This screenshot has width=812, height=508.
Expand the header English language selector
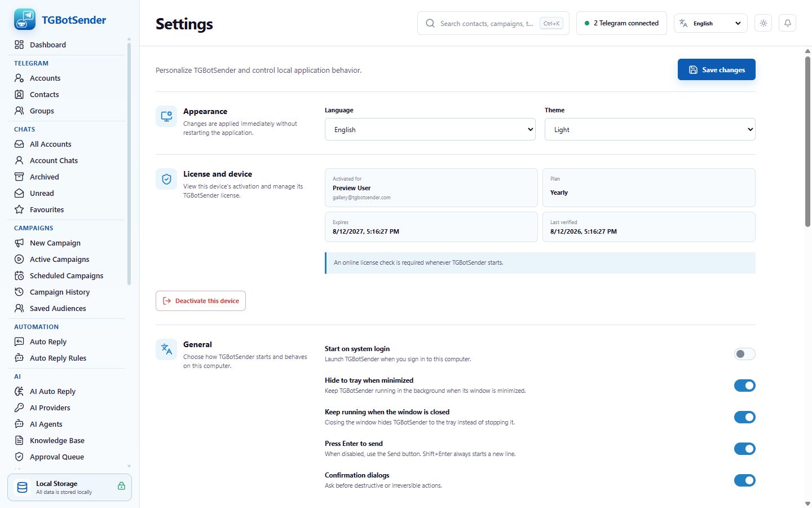[711, 23]
